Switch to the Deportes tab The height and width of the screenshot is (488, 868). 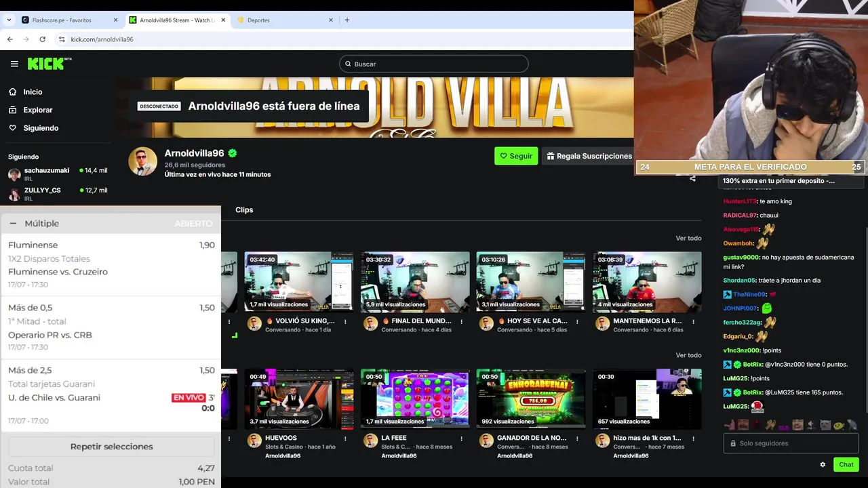click(x=285, y=20)
